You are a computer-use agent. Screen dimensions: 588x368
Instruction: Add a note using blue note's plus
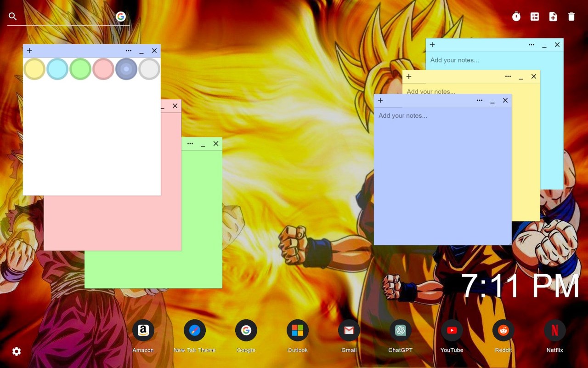coord(380,100)
